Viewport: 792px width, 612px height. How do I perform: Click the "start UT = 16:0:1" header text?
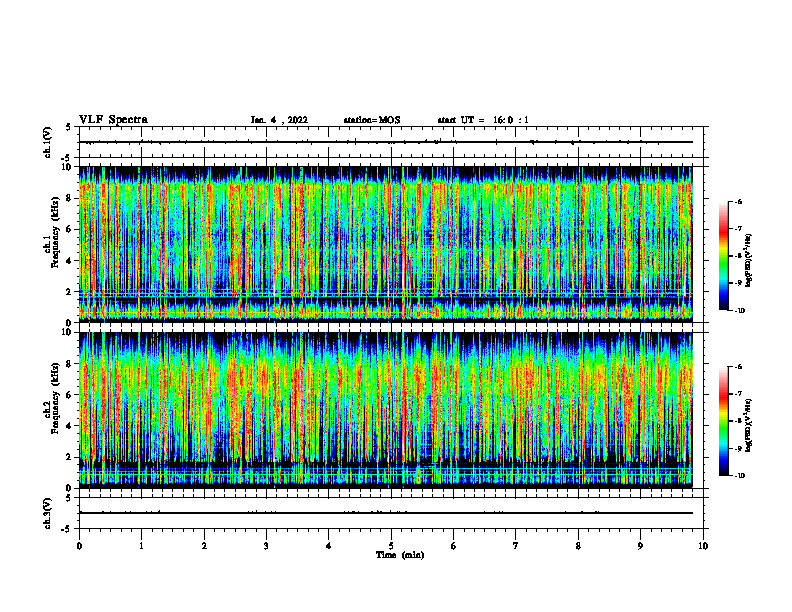[x=483, y=120]
